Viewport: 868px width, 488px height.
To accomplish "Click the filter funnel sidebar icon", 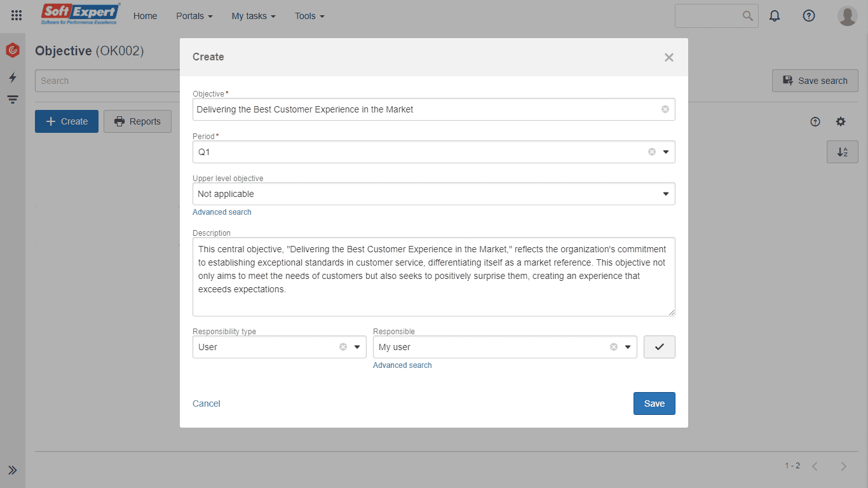I will tap(13, 100).
